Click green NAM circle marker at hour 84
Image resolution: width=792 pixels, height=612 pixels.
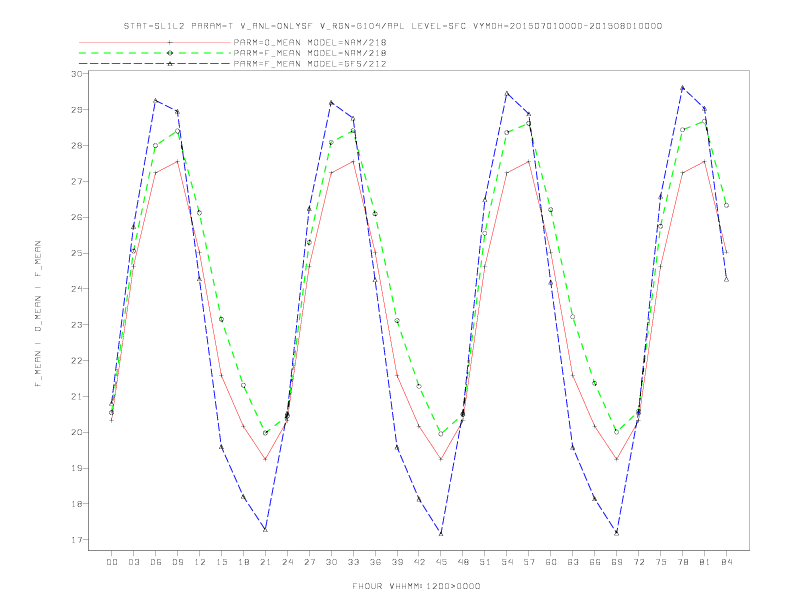[x=726, y=205]
